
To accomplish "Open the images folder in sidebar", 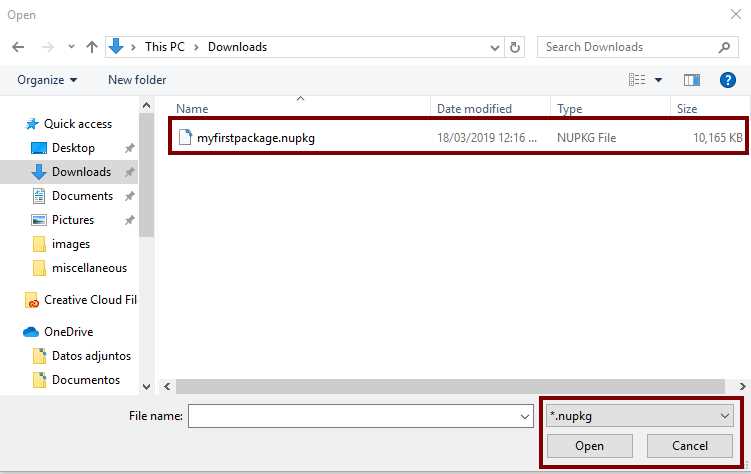I will pos(71,244).
